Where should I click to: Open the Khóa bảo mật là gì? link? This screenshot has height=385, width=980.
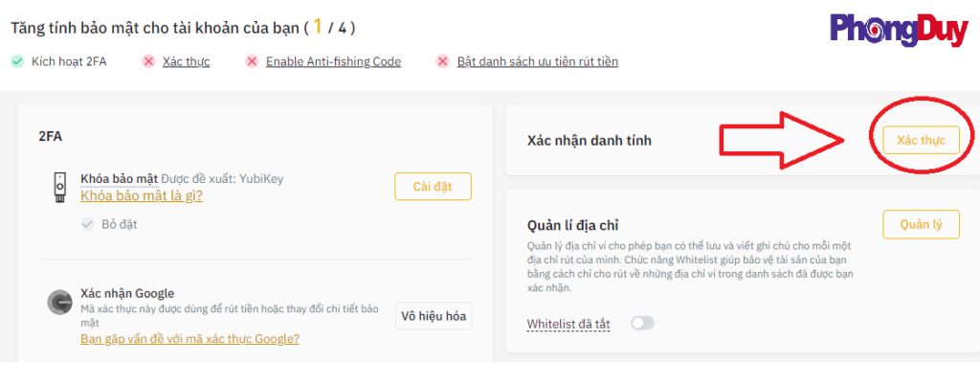(x=142, y=195)
